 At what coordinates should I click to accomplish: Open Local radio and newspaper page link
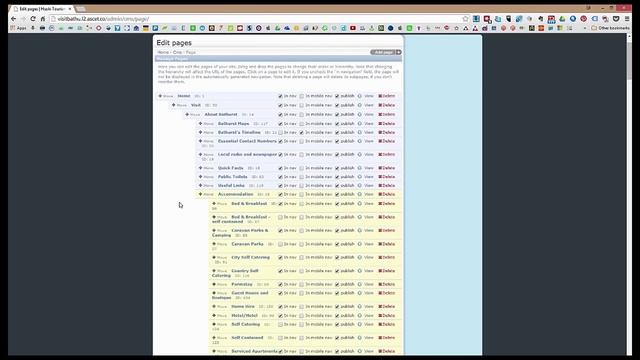[247, 155]
